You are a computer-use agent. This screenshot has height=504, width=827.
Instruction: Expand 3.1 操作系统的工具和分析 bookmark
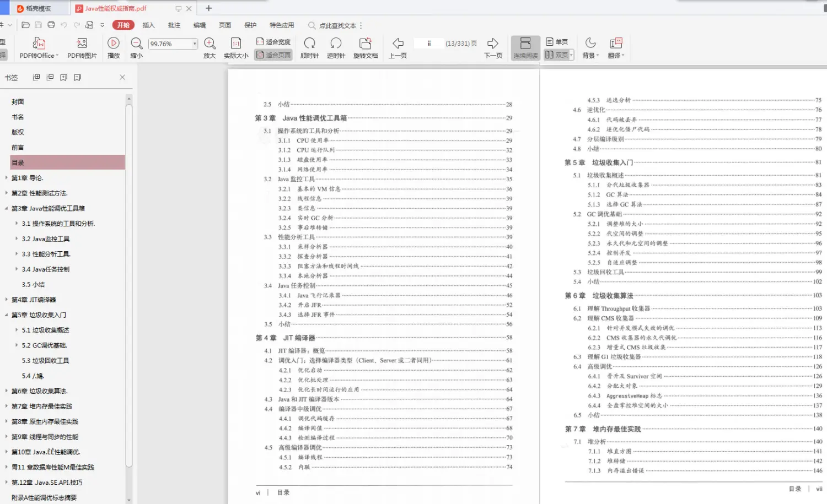pyautogui.click(x=17, y=224)
